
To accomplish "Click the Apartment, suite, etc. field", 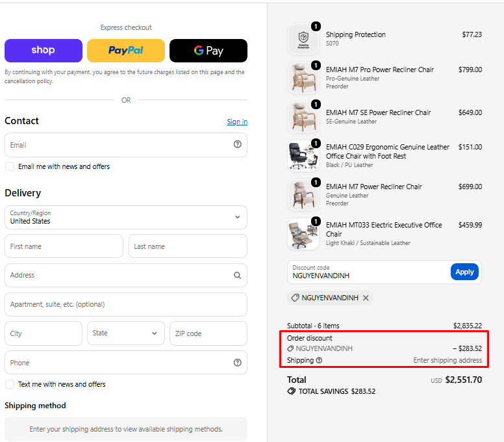I will point(126,304).
